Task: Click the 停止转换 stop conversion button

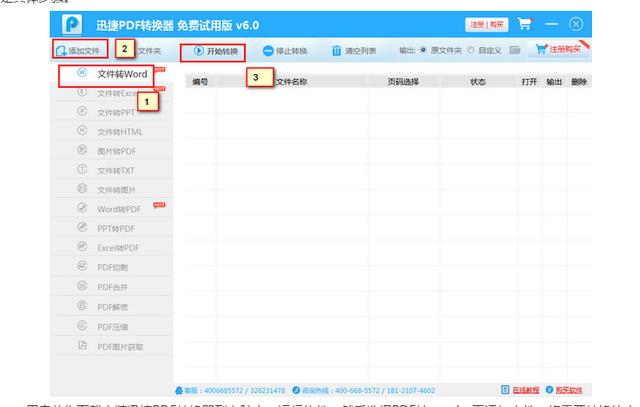Action: pos(285,51)
